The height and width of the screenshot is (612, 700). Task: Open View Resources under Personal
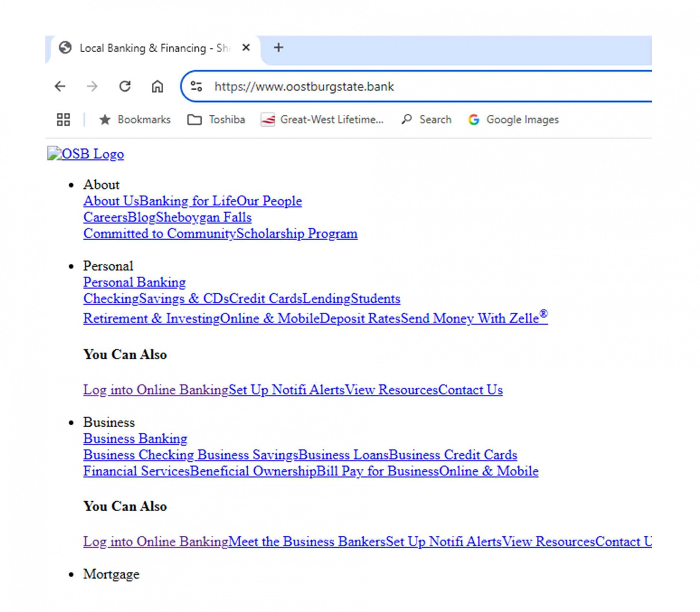[391, 390]
